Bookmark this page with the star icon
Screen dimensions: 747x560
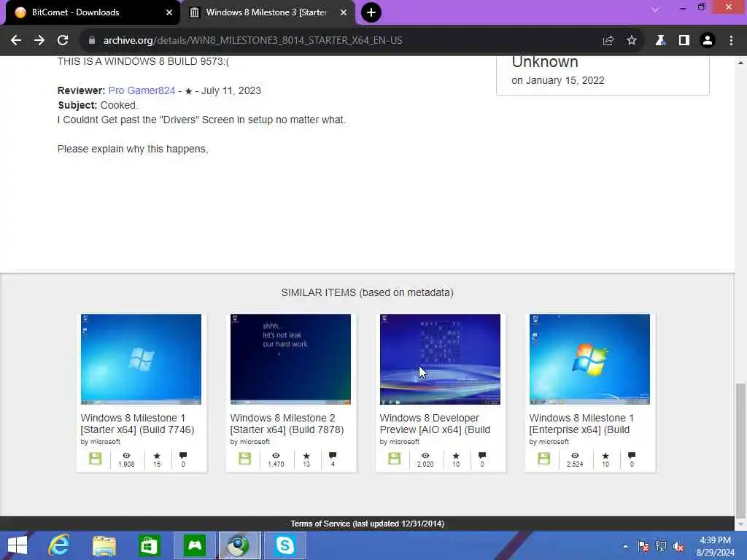632,41
